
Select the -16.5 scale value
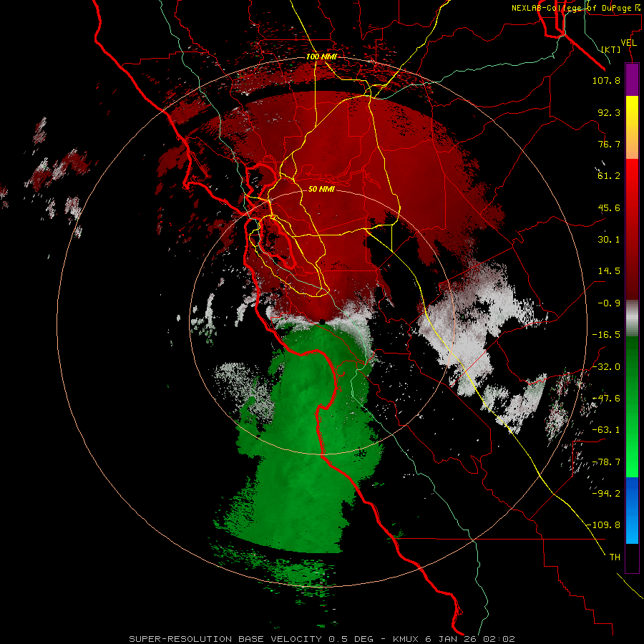tap(606, 335)
